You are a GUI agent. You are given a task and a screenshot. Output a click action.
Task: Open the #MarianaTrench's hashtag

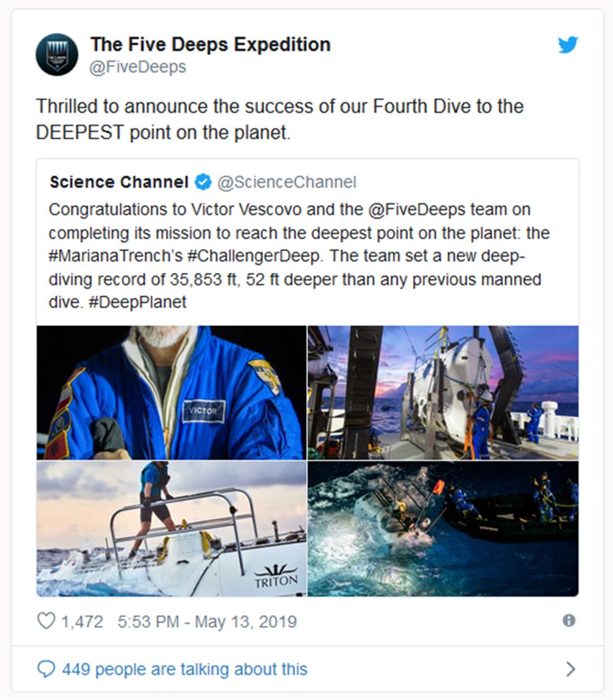[x=115, y=256]
